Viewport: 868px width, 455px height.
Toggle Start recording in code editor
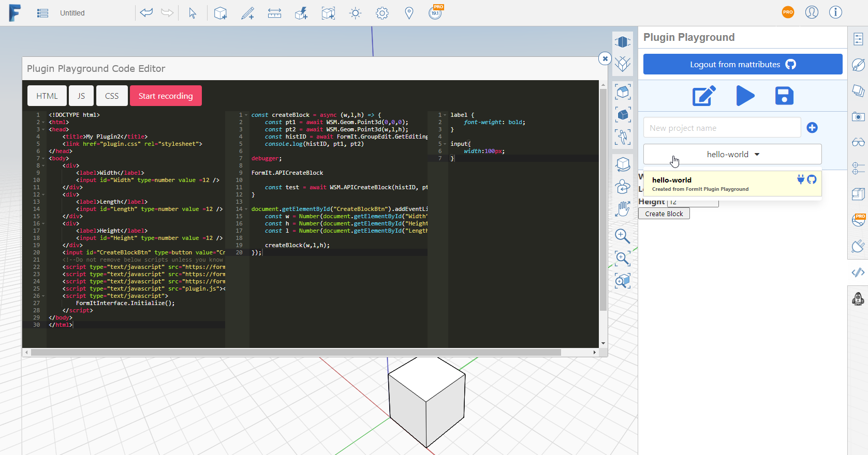166,96
